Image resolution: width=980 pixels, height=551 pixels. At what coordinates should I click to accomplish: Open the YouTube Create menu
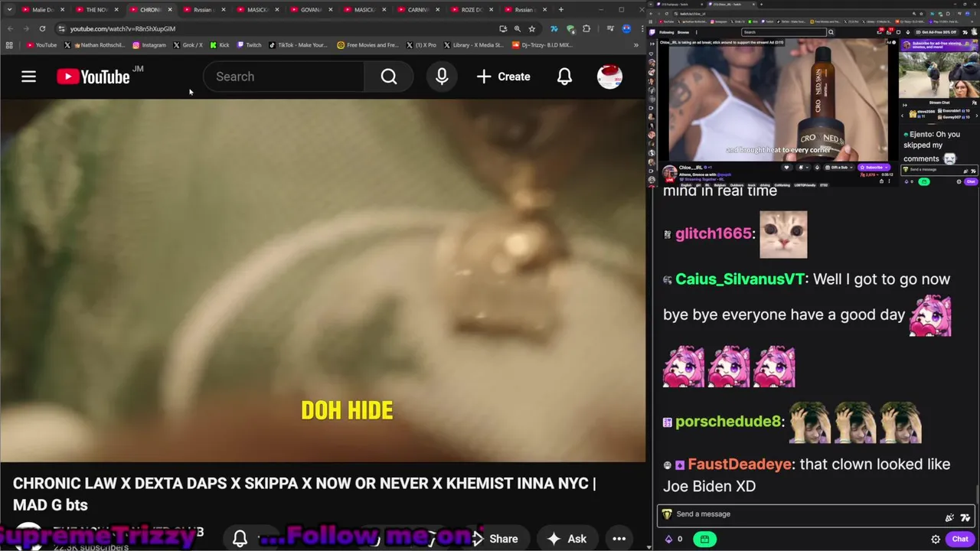[x=503, y=77]
